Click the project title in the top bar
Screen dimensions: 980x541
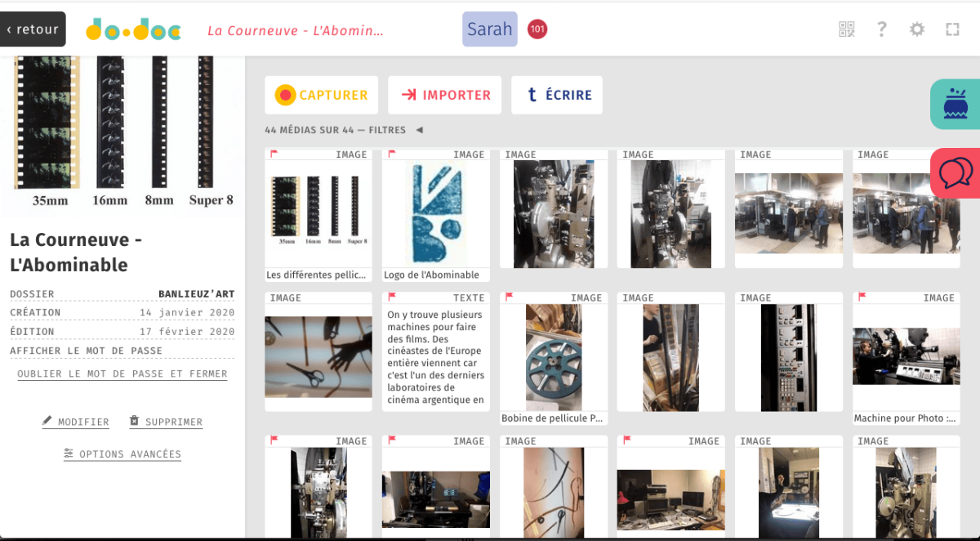296,30
